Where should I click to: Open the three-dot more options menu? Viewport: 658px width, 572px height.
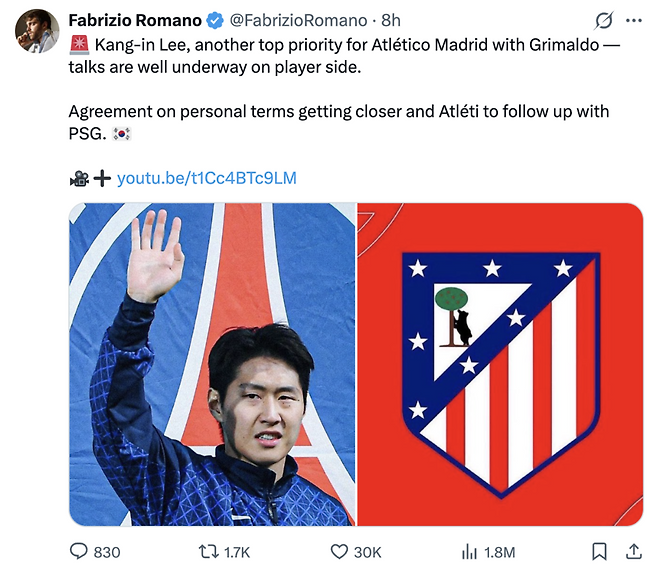[x=634, y=20]
